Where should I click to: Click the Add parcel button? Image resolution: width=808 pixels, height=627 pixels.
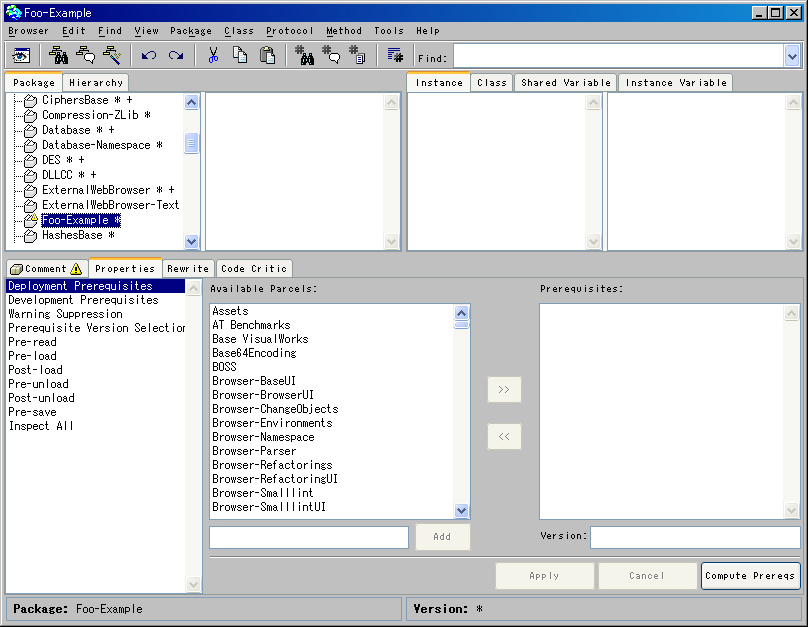[x=442, y=537]
